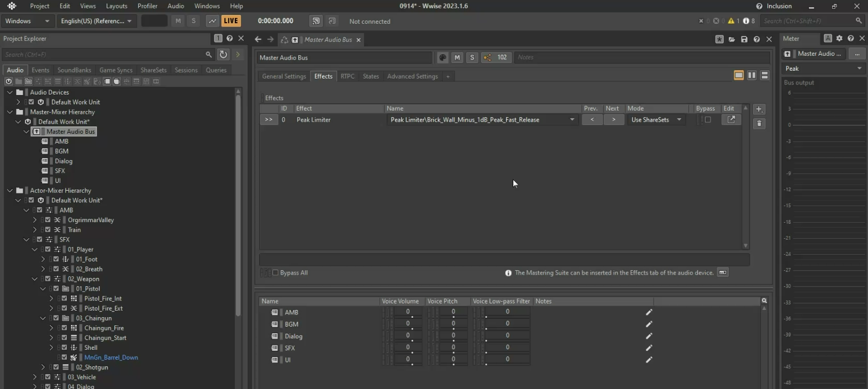Viewport: 868px width, 389px height.
Task: Toggle Mute M button for Master Audio Bus
Action: (457, 57)
